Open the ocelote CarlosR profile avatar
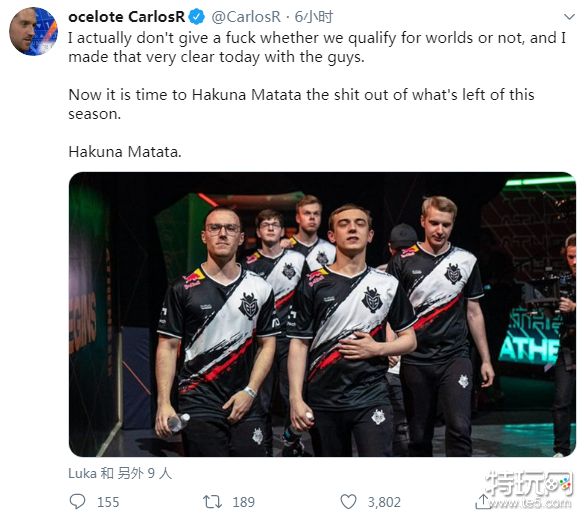585x519 pixels. (x=33, y=31)
